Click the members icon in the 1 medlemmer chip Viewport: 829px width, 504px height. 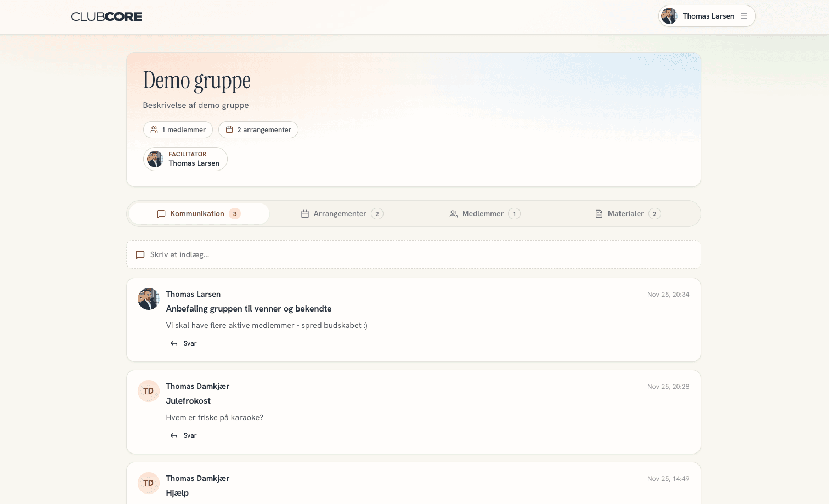pyautogui.click(x=154, y=129)
